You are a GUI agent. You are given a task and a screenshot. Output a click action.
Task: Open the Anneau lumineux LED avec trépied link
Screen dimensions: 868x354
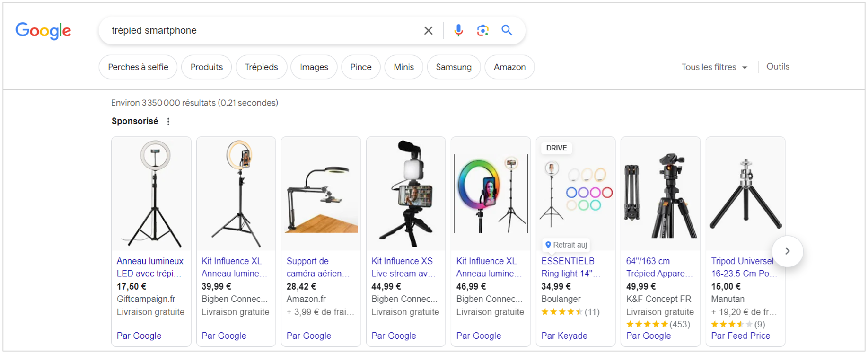click(x=150, y=267)
